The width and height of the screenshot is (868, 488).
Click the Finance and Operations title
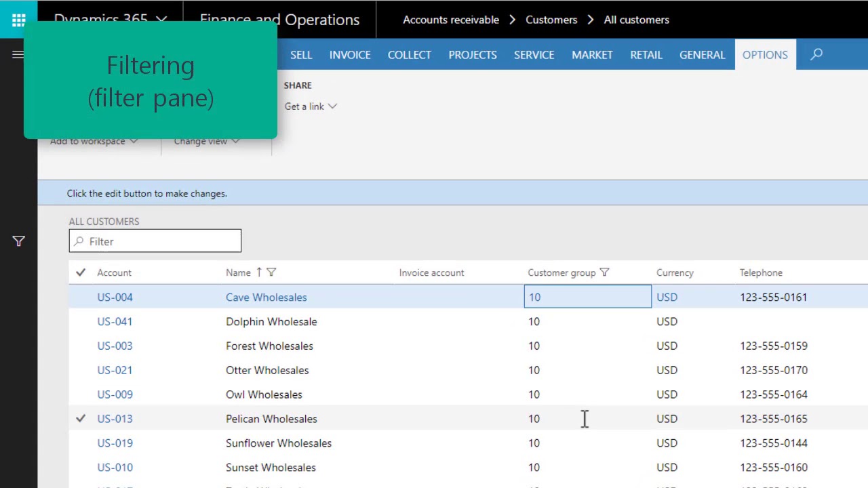click(279, 20)
